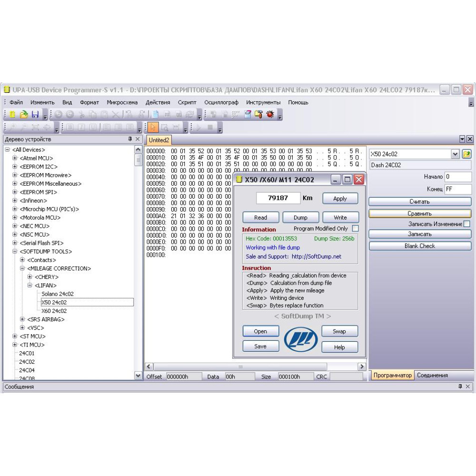Image resolution: width=476 pixels, height=476 pixels.
Task: Click the underline U formatting icon
Action: tap(93, 128)
